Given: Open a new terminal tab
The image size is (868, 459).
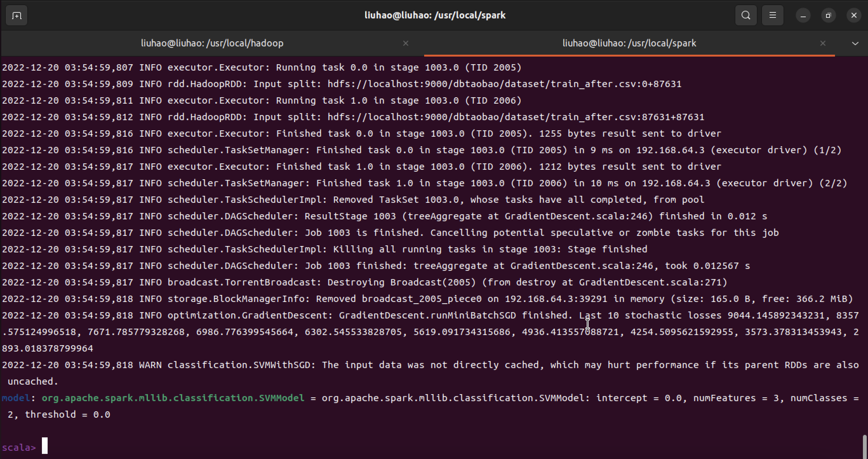Looking at the screenshot, I should click(x=17, y=16).
